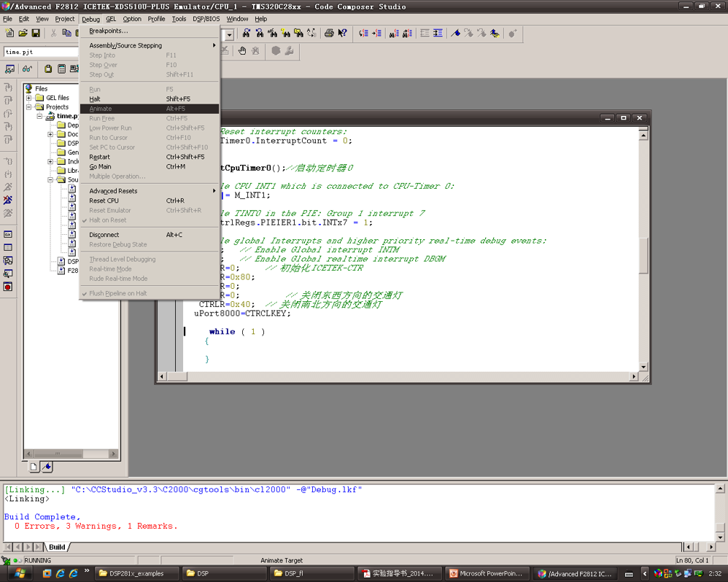Click the hexagon build icon on the toolbar
This screenshot has width=728, height=582.
tap(276, 50)
